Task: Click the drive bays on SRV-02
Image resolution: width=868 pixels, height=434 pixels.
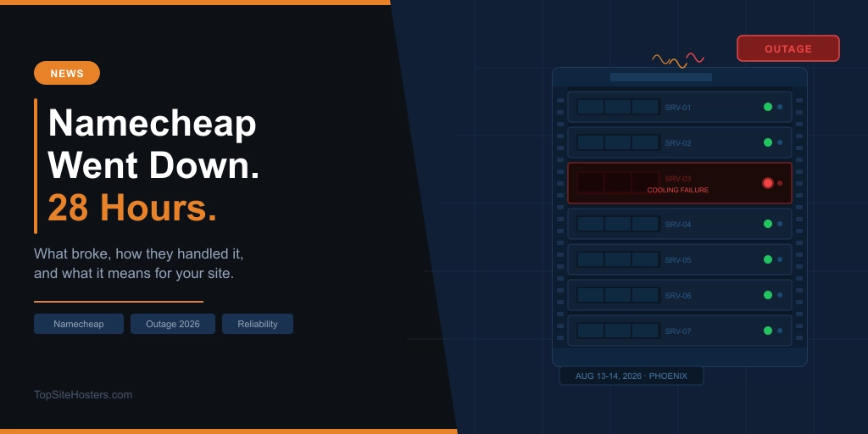Action: 618,142
